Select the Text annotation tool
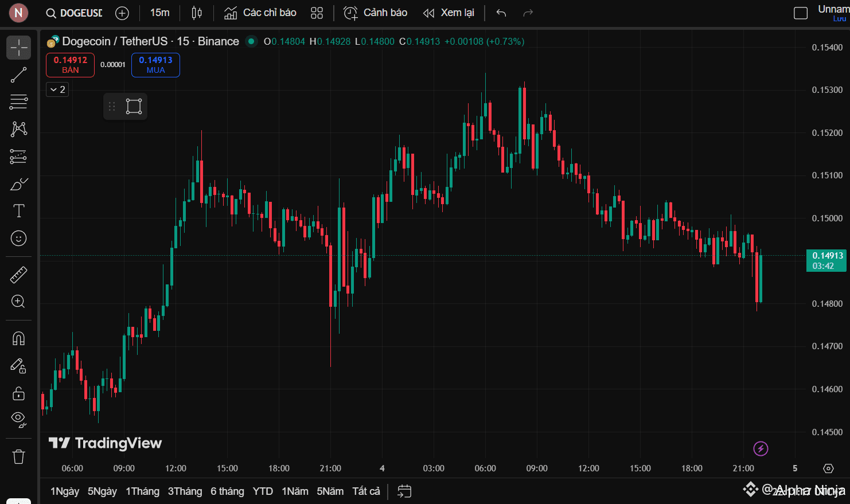Viewport: 850px width, 504px height. (x=18, y=211)
